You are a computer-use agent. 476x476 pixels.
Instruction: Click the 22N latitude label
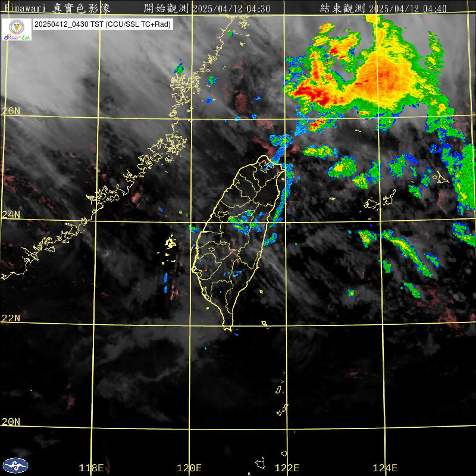(x=11, y=318)
